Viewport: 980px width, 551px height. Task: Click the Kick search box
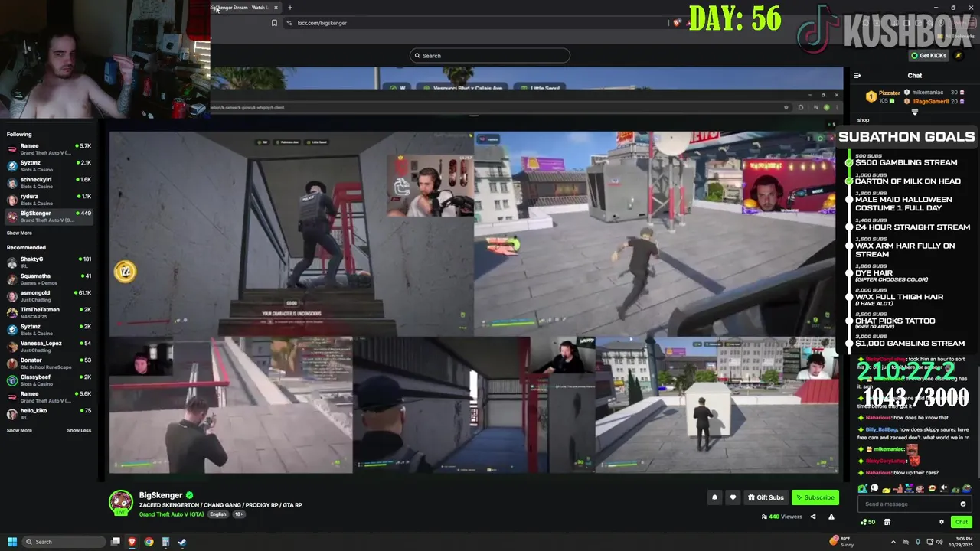tap(490, 55)
